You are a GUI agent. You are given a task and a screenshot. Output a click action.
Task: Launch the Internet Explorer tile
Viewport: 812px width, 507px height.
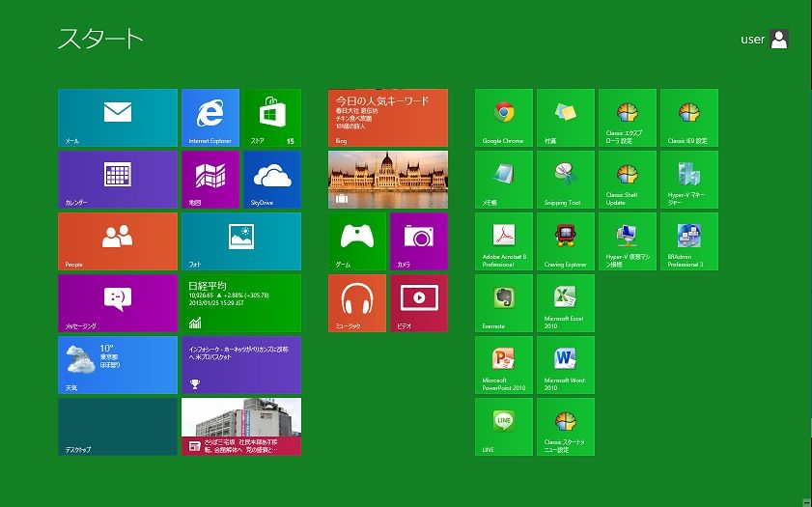pos(210,118)
